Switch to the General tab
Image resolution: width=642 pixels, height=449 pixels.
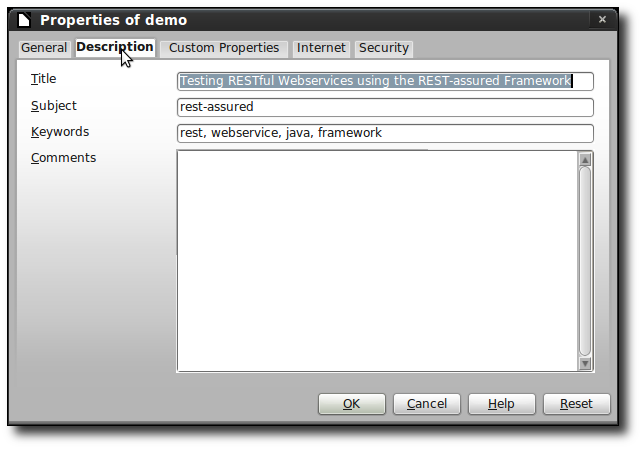pos(44,48)
